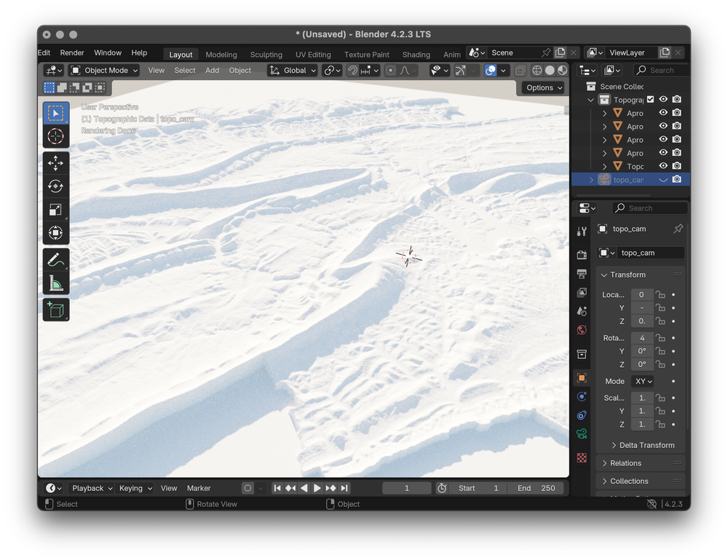Select the Move tool in the toolbar
This screenshot has height=560, width=728.
(x=56, y=163)
